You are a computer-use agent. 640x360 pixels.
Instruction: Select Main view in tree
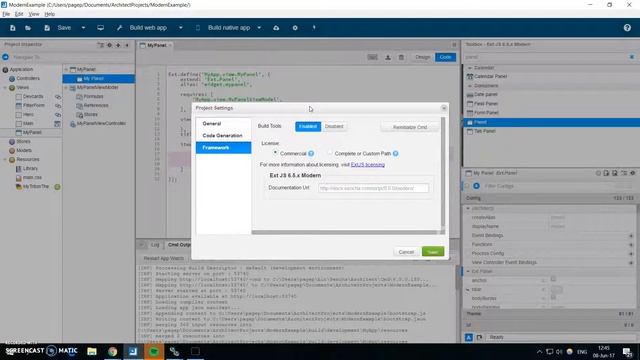coord(28,123)
